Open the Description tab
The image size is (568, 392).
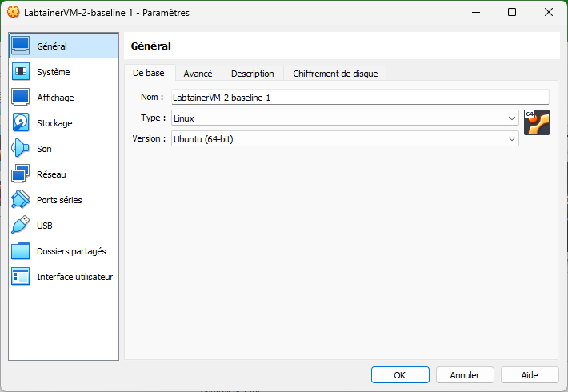click(x=252, y=74)
